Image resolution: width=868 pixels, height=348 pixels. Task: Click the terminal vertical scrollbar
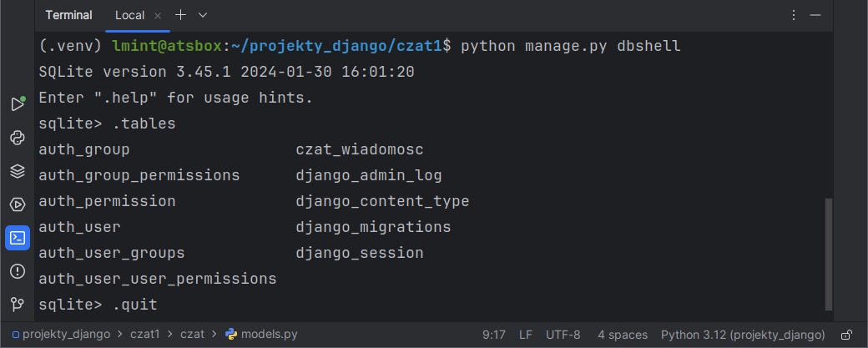tap(829, 255)
